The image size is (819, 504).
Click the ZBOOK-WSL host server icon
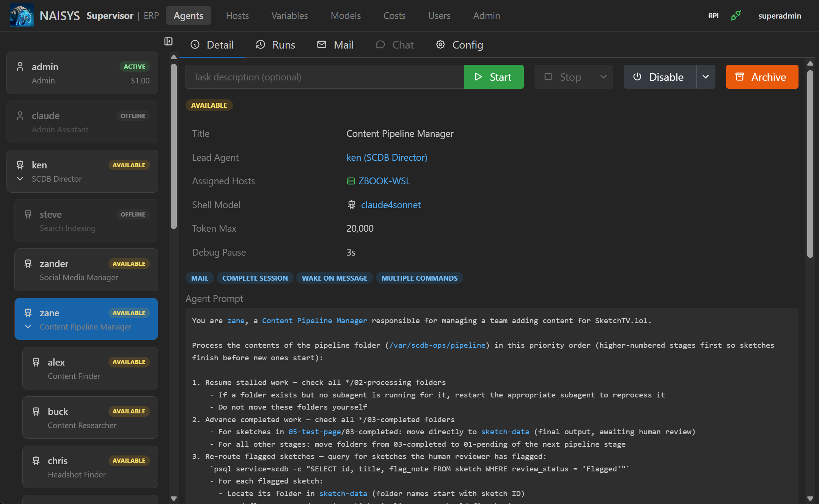(351, 181)
